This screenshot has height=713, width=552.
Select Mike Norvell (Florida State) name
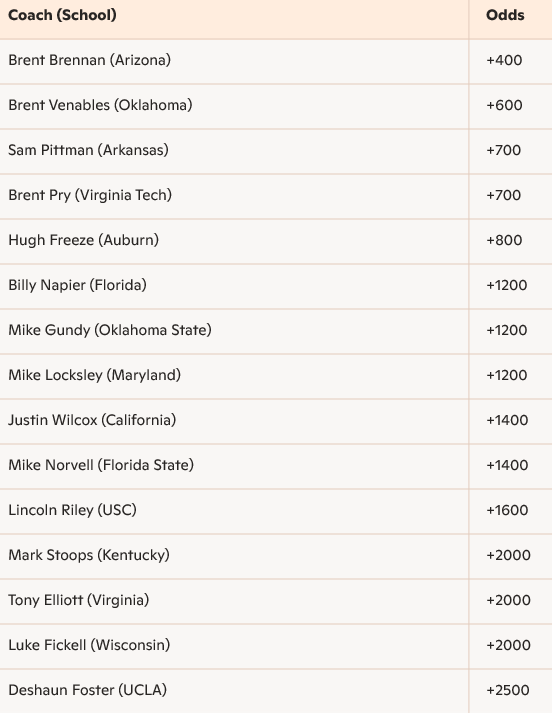101,465
